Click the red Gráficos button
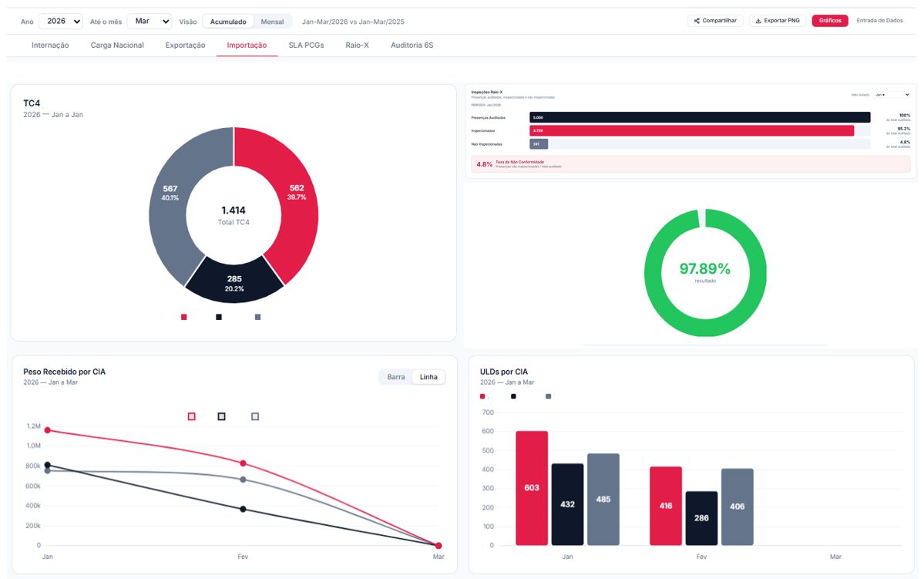Image resolution: width=924 pixels, height=579 pixels. [x=830, y=21]
